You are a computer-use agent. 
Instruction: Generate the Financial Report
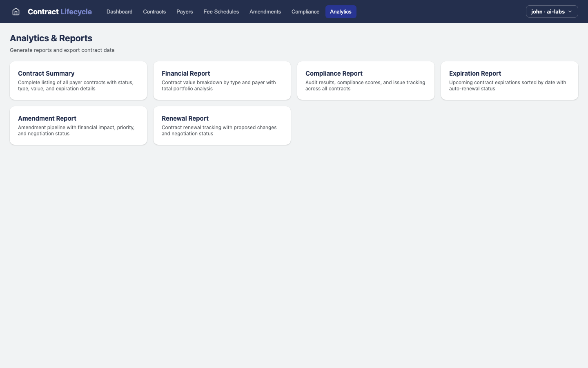pos(222,81)
